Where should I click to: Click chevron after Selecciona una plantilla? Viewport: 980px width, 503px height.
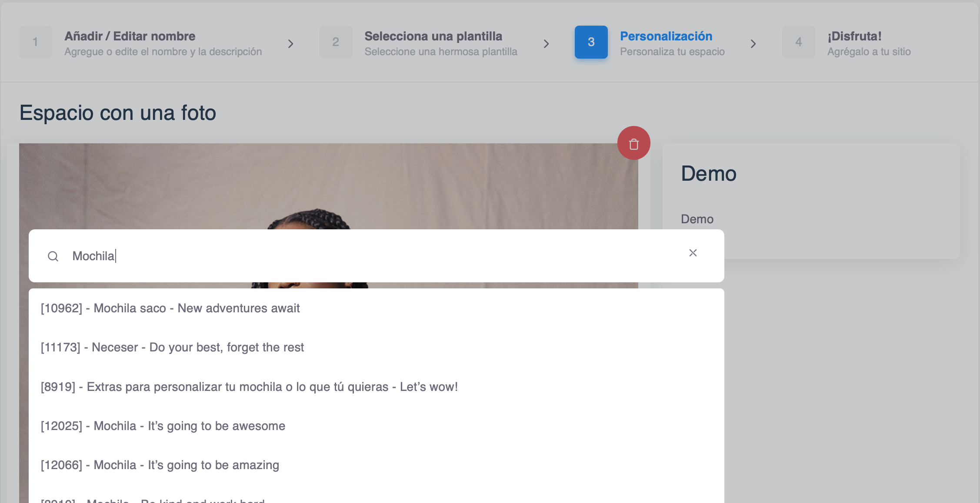(547, 44)
